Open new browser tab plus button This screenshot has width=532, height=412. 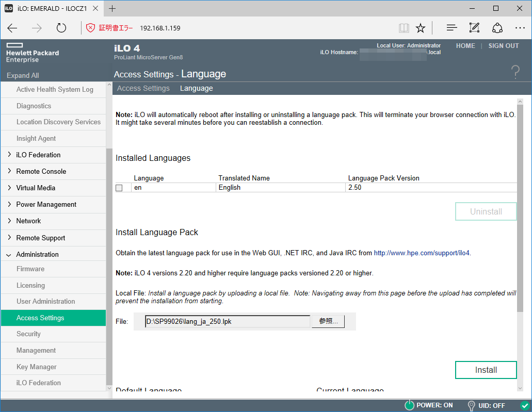pyautogui.click(x=112, y=8)
